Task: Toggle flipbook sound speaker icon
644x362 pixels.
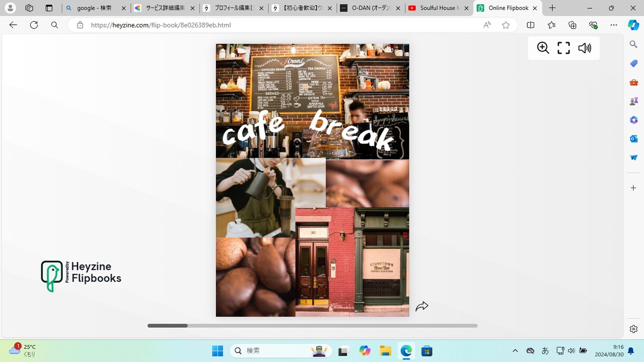Action: (x=584, y=48)
